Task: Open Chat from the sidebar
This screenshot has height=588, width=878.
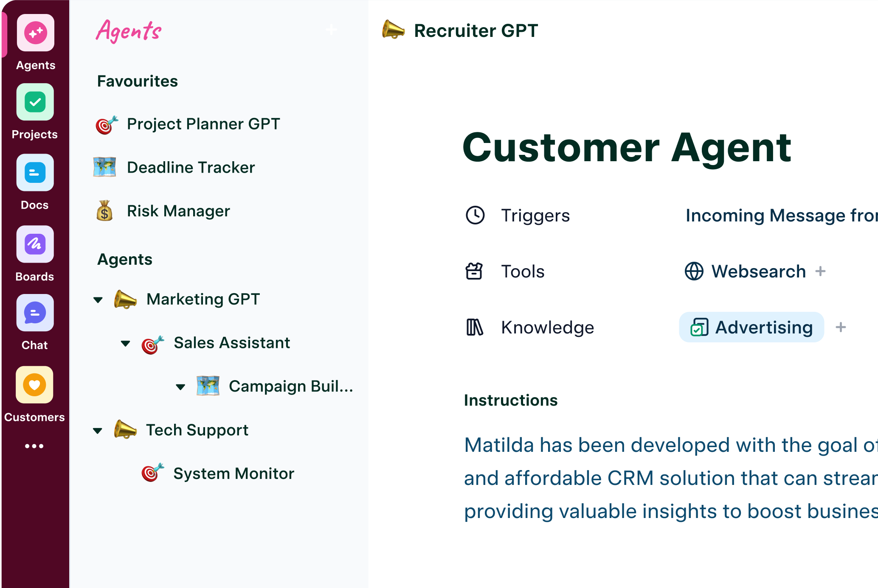Action: tap(35, 313)
